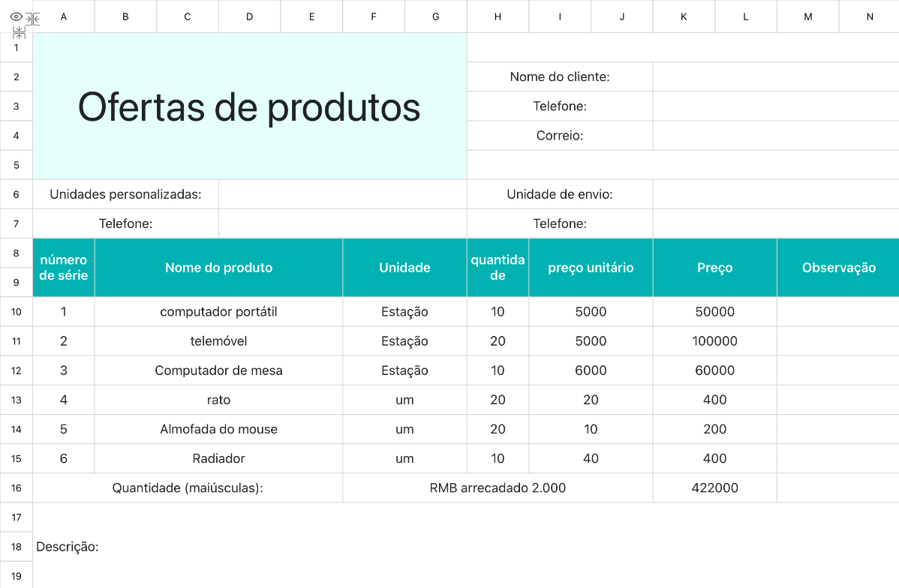Select row 10 header
The image size is (899, 588).
16,312
